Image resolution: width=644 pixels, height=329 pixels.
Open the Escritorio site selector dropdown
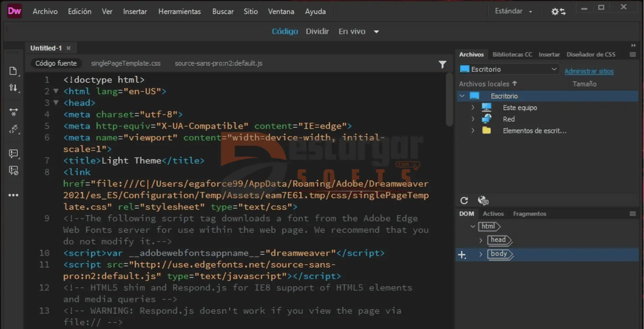509,69
